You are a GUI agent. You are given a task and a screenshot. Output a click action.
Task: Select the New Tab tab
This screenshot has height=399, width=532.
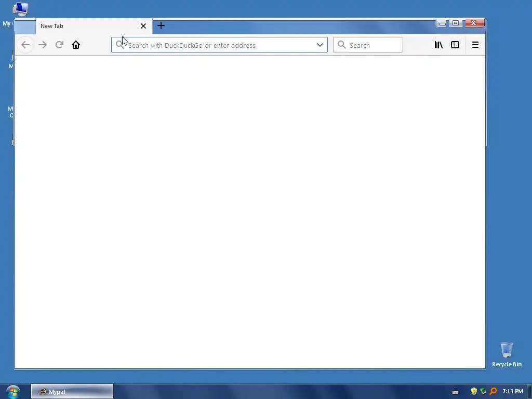94,26
